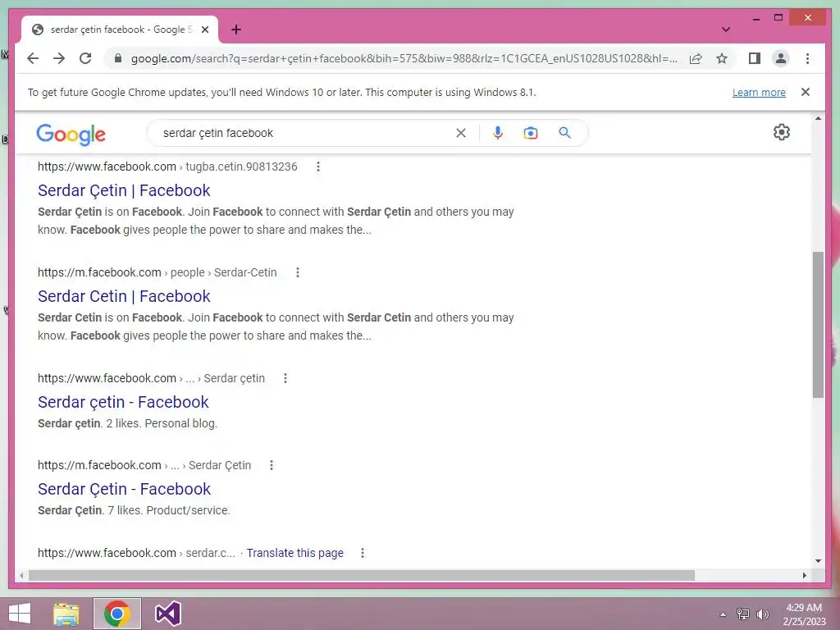The image size is (840, 630).
Task: Click the https://m.facebook.com › people › Serdar-Cetin URL
Action: [x=157, y=272]
